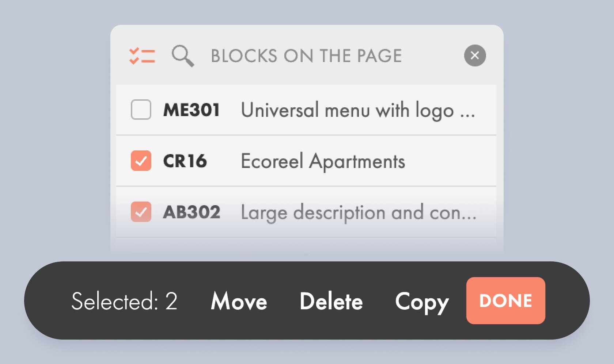Choose Delete in the action bar
This screenshot has width=614, height=364.
[331, 301]
